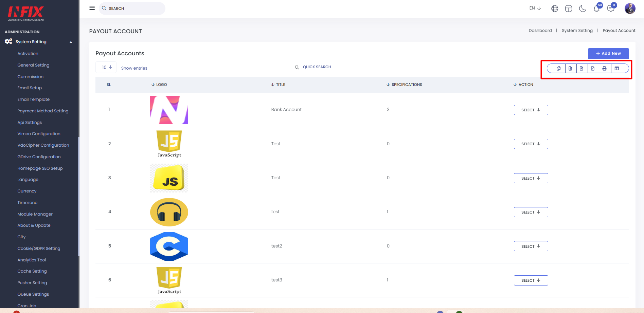Click the System Setting gear icon

point(8,41)
